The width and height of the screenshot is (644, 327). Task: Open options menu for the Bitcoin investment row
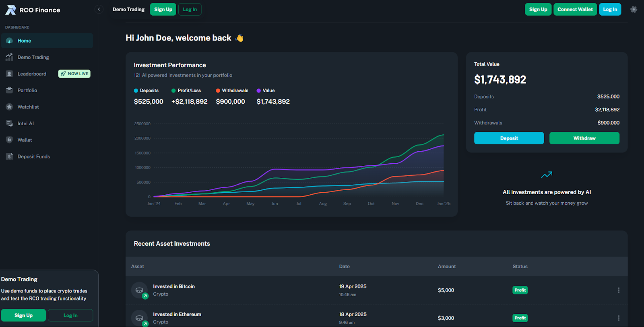click(x=618, y=290)
